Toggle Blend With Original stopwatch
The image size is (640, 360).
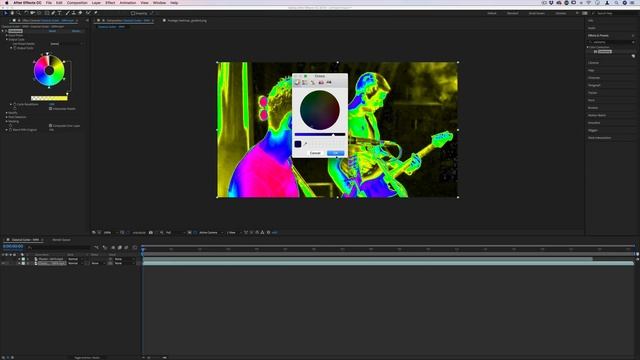(11, 130)
